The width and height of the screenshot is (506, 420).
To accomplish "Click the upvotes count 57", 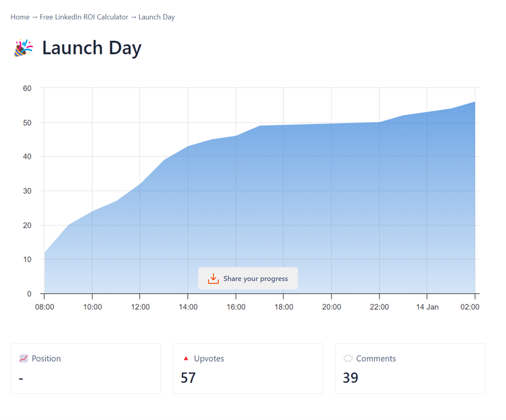I will click(x=188, y=378).
